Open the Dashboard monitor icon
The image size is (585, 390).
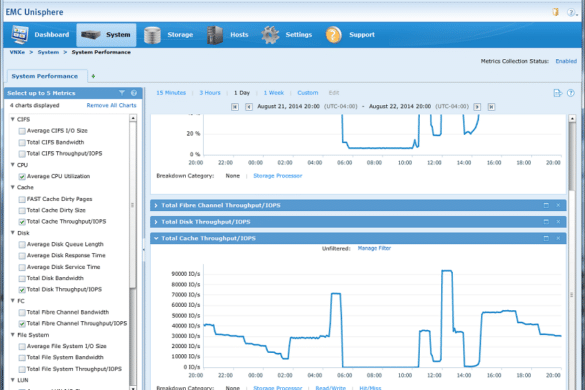click(19, 35)
